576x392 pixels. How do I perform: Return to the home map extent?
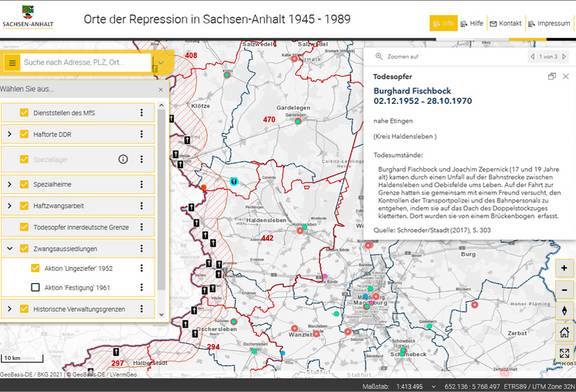pyautogui.click(x=564, y=332)
